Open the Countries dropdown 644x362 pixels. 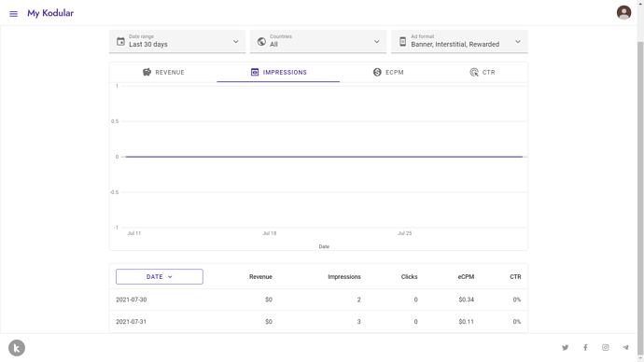click(x=318, y=41)
